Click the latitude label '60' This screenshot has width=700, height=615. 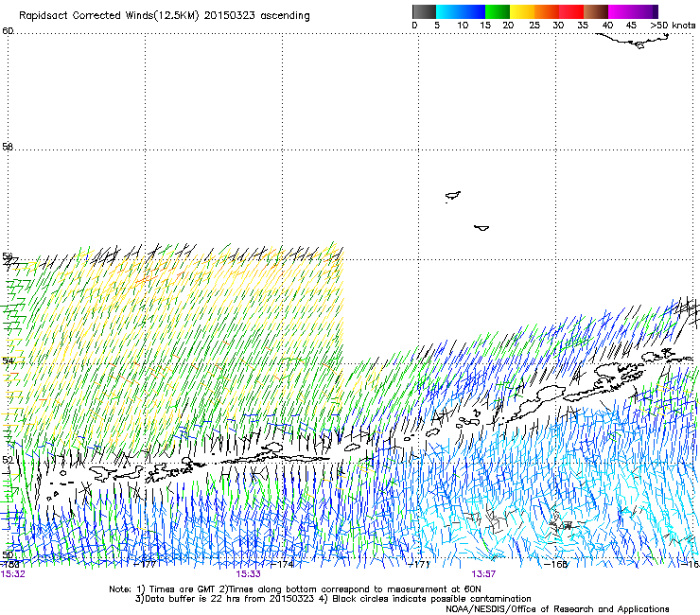pyautogui.click(x=8, y=31)
